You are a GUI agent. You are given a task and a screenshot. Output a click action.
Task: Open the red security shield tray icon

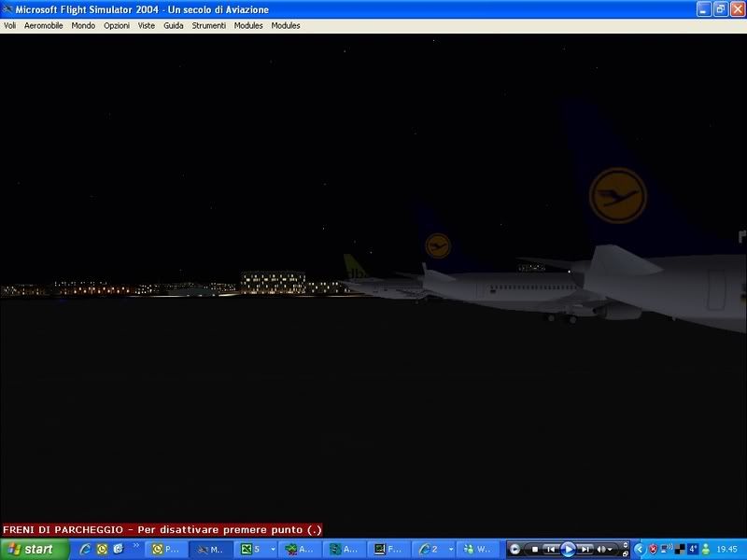[653, 550]
